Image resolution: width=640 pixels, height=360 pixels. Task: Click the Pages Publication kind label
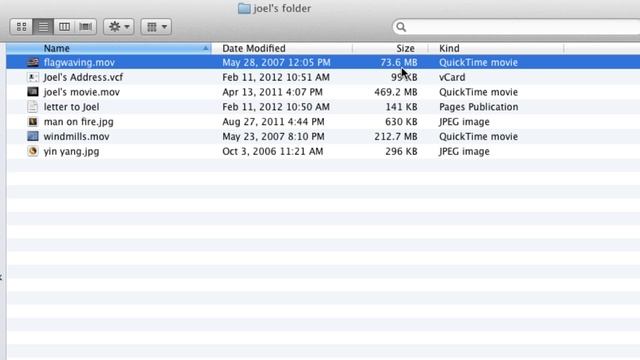pos(479,107)
